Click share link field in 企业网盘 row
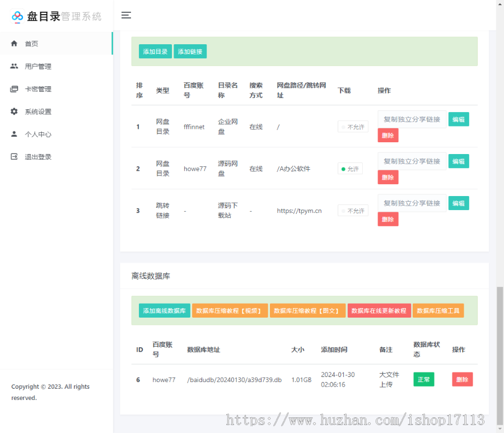The image size is (504, 433). 412,119
